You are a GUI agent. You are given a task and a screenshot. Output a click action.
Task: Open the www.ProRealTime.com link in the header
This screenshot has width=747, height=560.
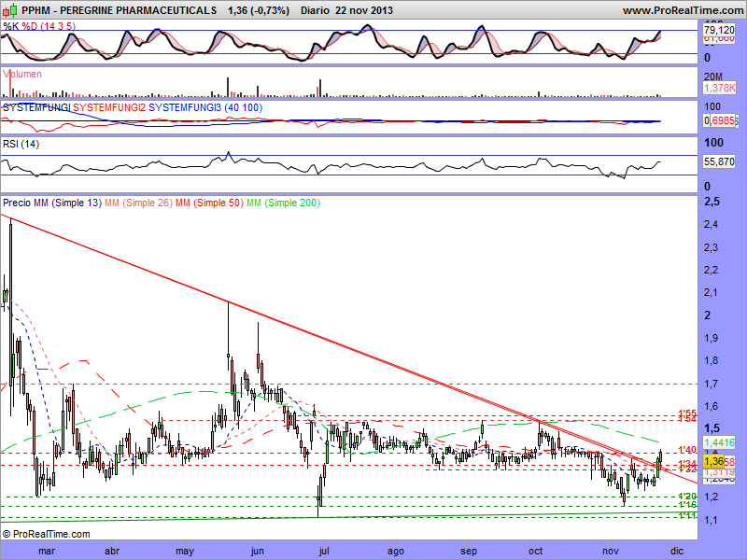pyautogui.click(x=683, y=10)
